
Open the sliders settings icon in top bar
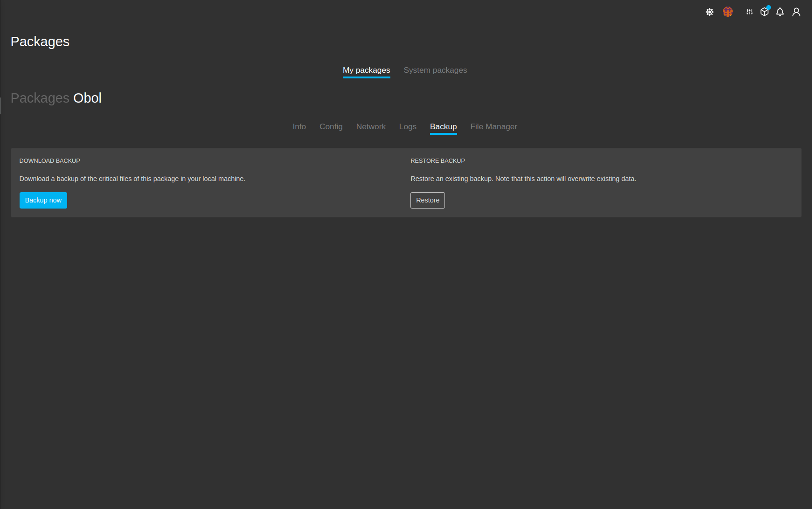coord(749,12)
